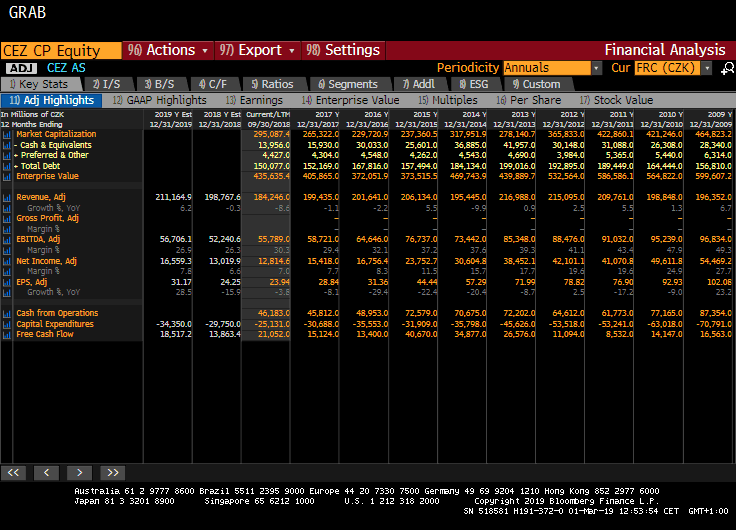
Task: Open the Export dropdown menu
Action: pyautogui.click(x=258, y=50)
